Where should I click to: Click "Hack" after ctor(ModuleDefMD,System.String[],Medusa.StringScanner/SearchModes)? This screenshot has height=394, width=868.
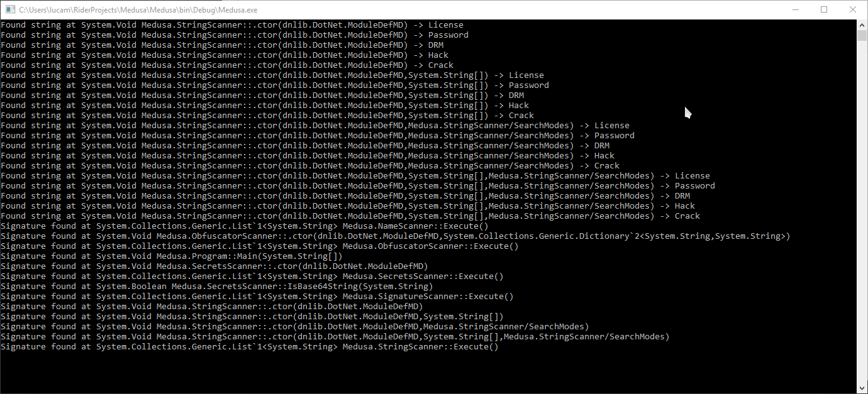point(685,206)
